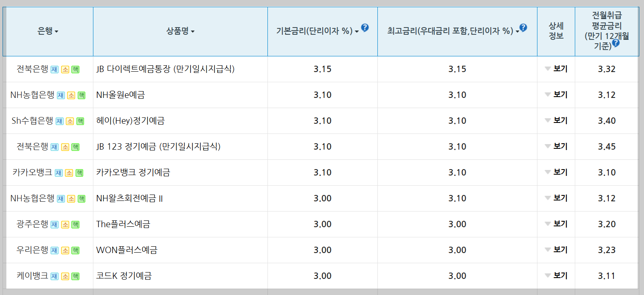
Task: Click the 상세 정보 column header
Action: (556, 31)
